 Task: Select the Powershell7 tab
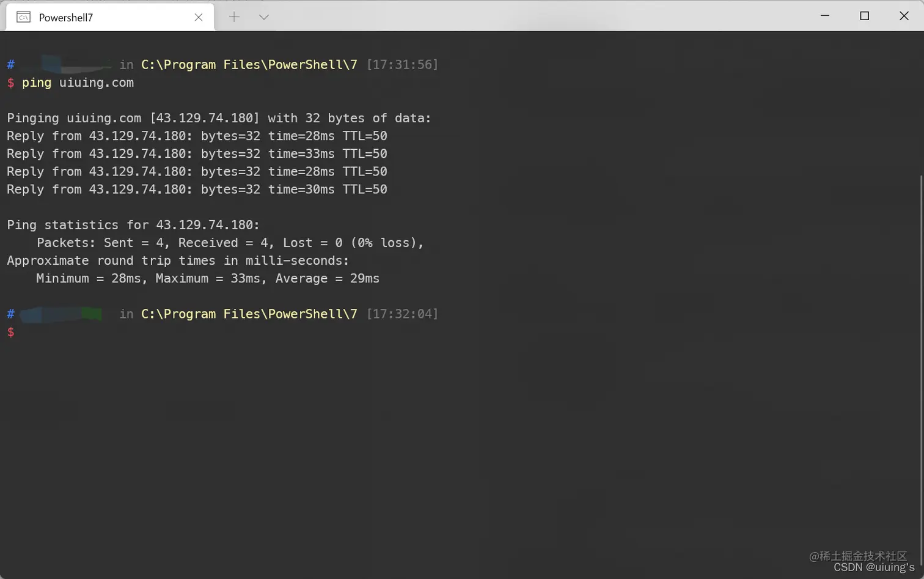(x=110, y=17)
